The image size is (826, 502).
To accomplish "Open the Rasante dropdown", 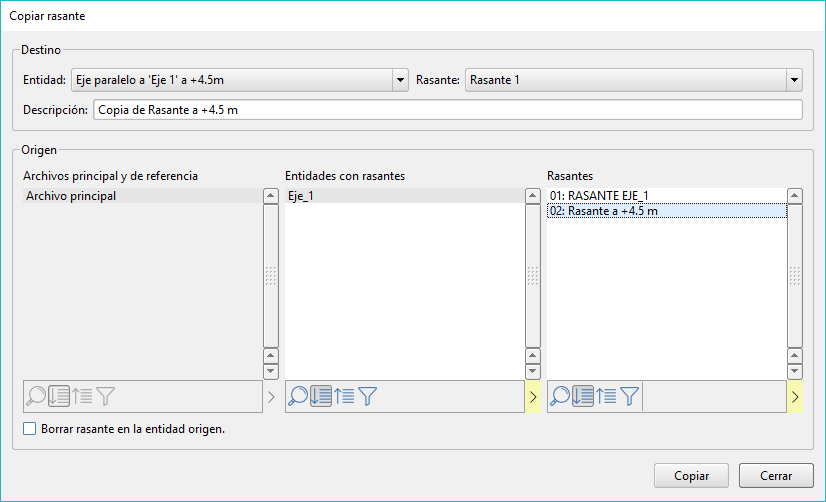I will 794,80.
